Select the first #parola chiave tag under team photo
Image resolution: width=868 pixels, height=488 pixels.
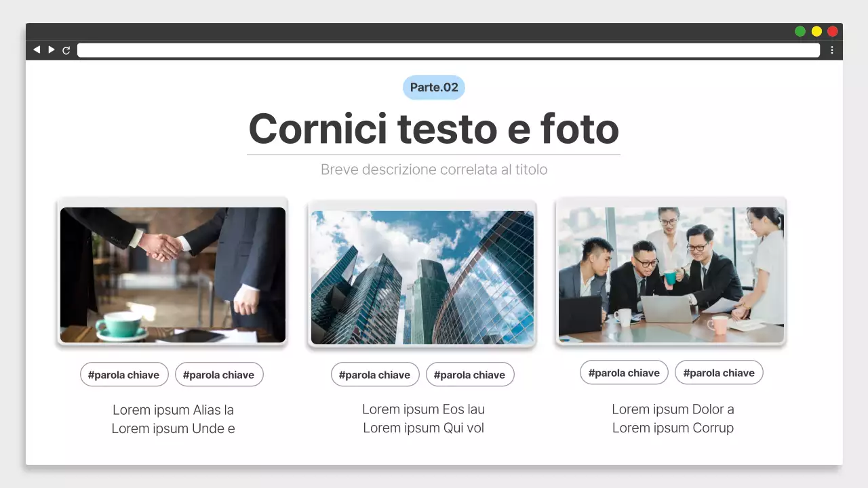[x=623, y=372]
